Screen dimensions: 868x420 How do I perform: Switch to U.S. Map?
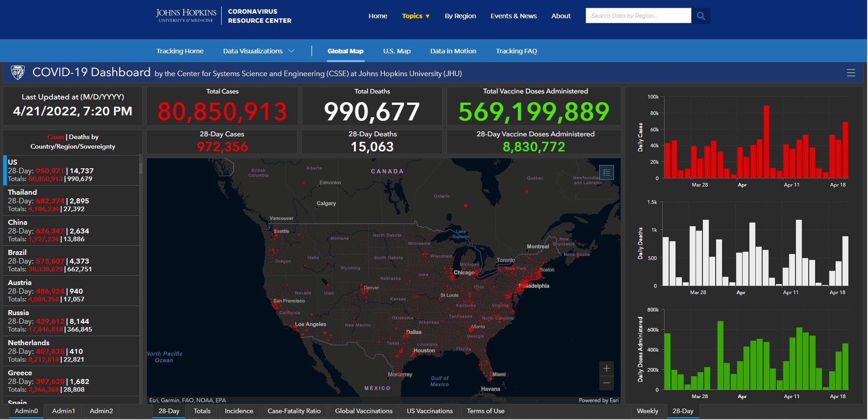pyautogui.click(x=397, y=51)
